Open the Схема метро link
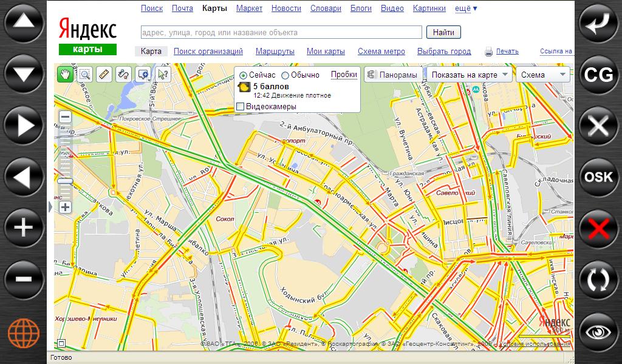Viewport: 622px width, 364px height. 381,52
